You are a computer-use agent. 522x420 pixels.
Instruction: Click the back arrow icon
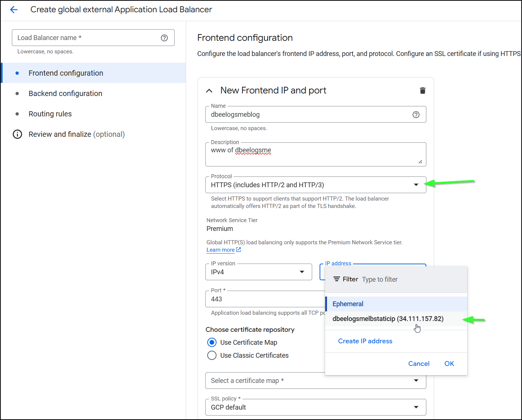coord(14,10)
